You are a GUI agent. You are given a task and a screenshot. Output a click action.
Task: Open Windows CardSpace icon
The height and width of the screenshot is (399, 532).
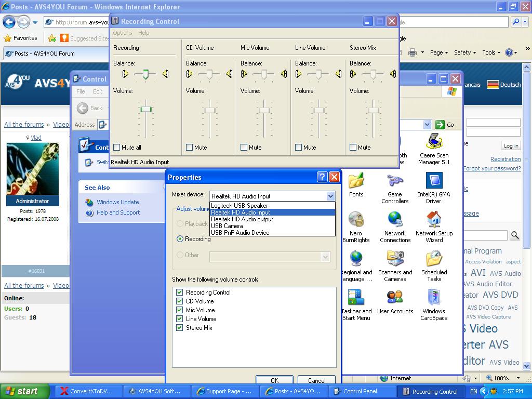click(x=434, y=297)
